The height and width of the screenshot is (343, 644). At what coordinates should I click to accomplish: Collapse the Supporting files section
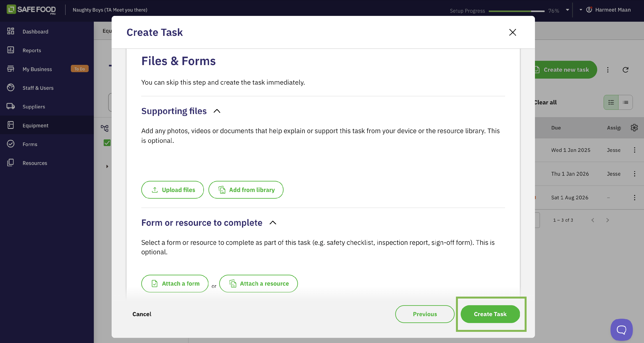[217, 111]
